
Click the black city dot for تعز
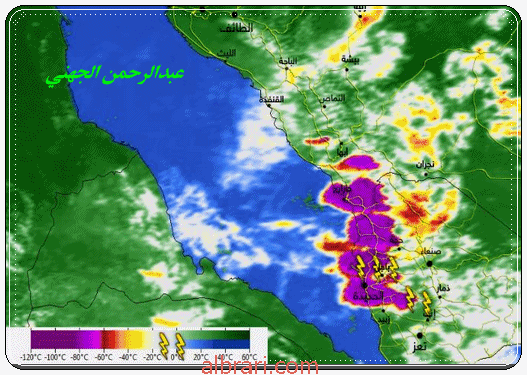coord(419,335)
